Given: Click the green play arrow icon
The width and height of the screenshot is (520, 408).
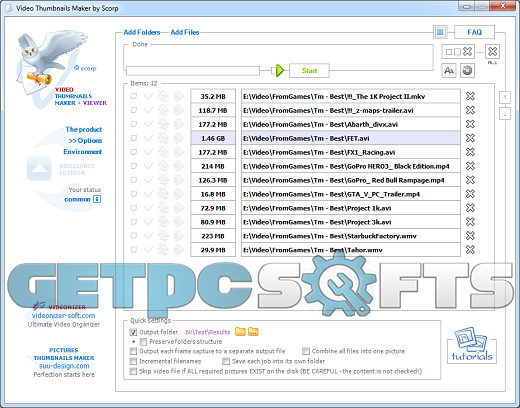Looking at the screenshot, I should (280, 70).
